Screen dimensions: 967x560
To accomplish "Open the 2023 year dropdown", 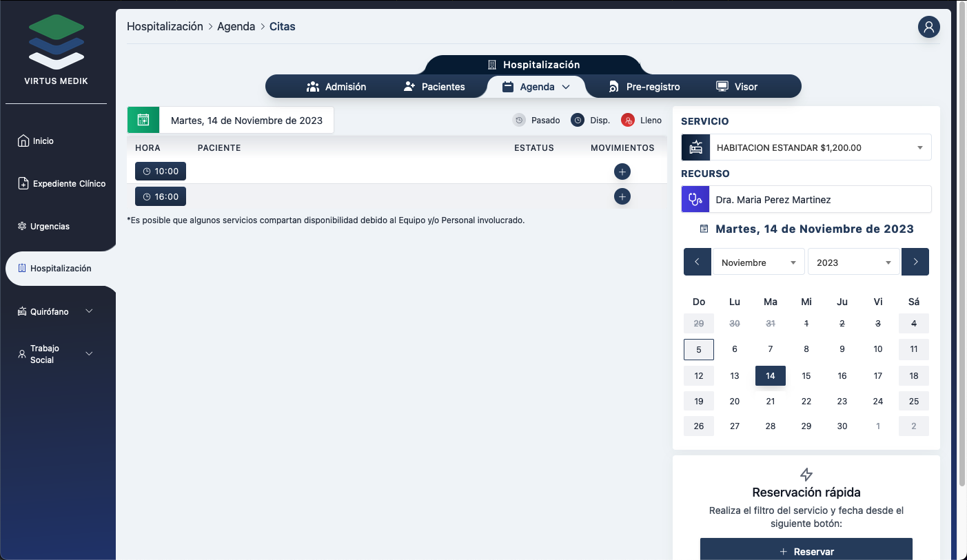I will 853,262.
